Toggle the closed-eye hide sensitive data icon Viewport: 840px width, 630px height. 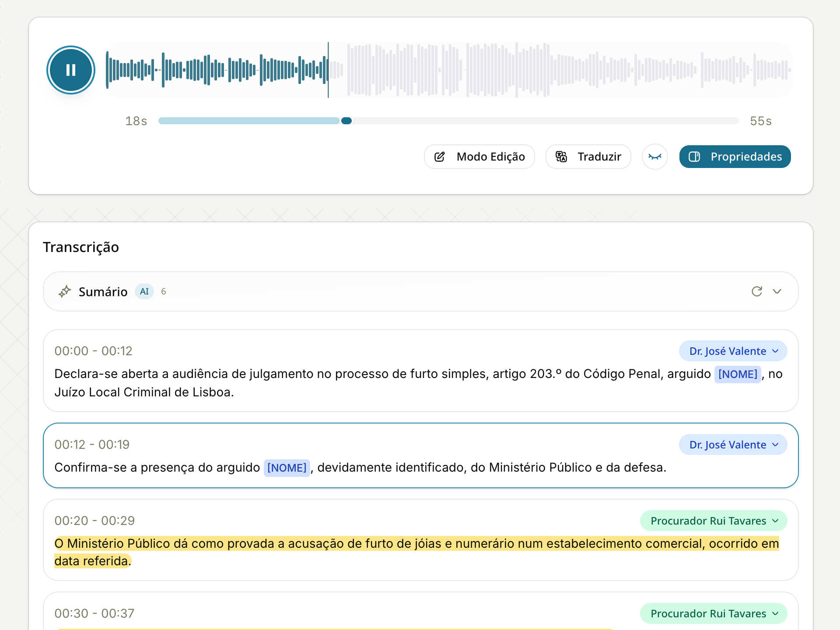[655, 157]
